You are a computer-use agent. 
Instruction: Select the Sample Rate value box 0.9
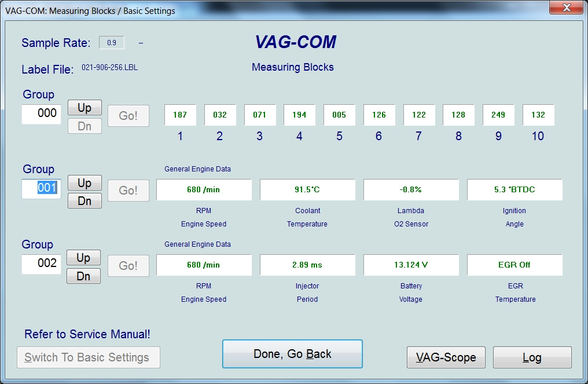(111, 42)
